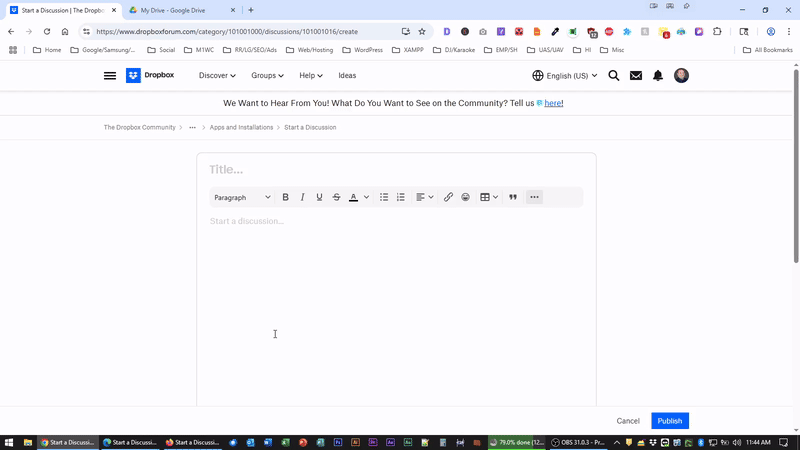Insert a numbered list

[x=401, y=197]
